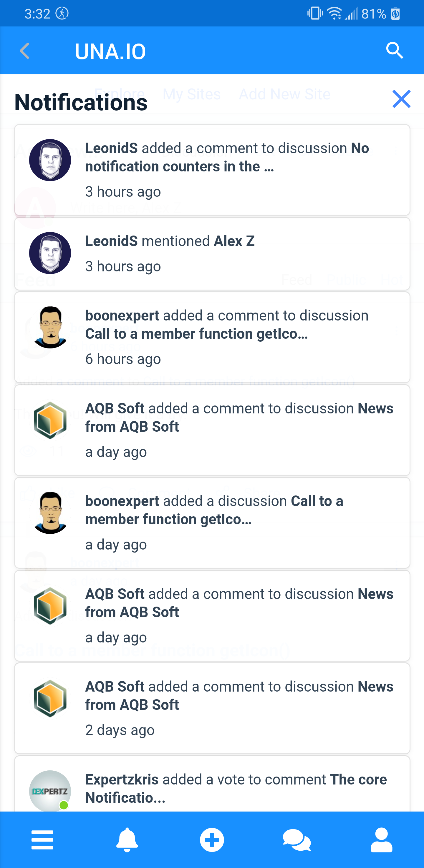Close the Notifications panel

pyautogui.click(x=401, y=99)
